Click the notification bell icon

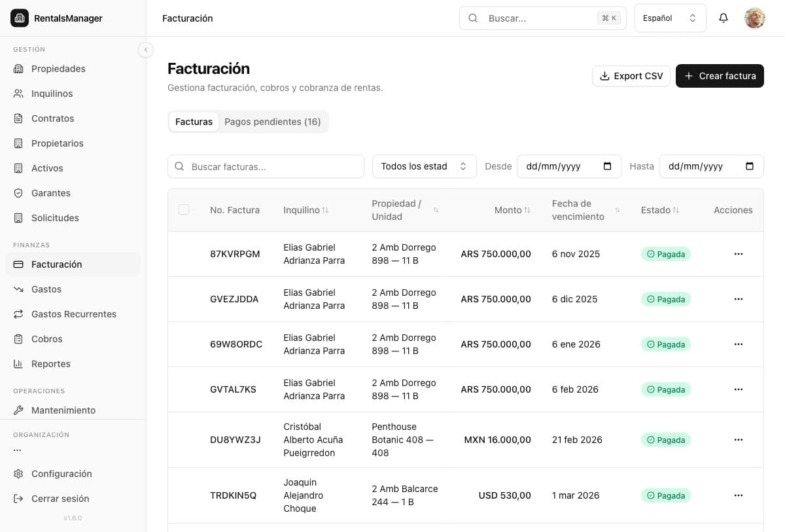[x=723, y=18]
